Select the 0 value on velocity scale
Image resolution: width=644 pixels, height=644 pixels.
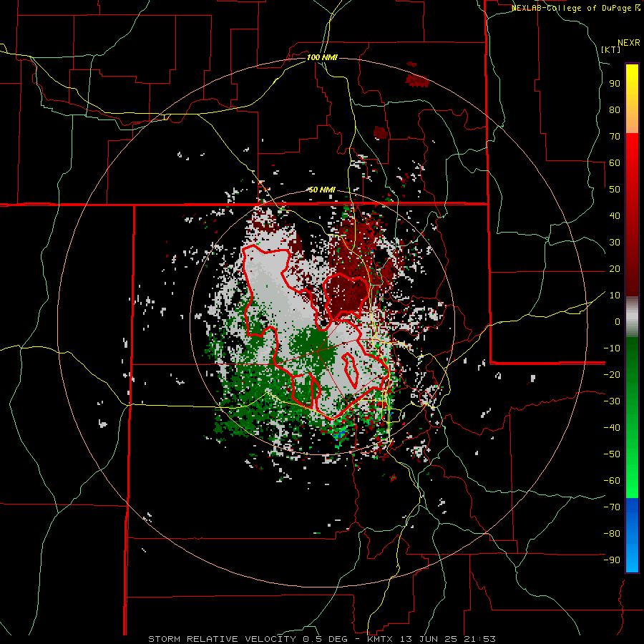coord(618,322)
